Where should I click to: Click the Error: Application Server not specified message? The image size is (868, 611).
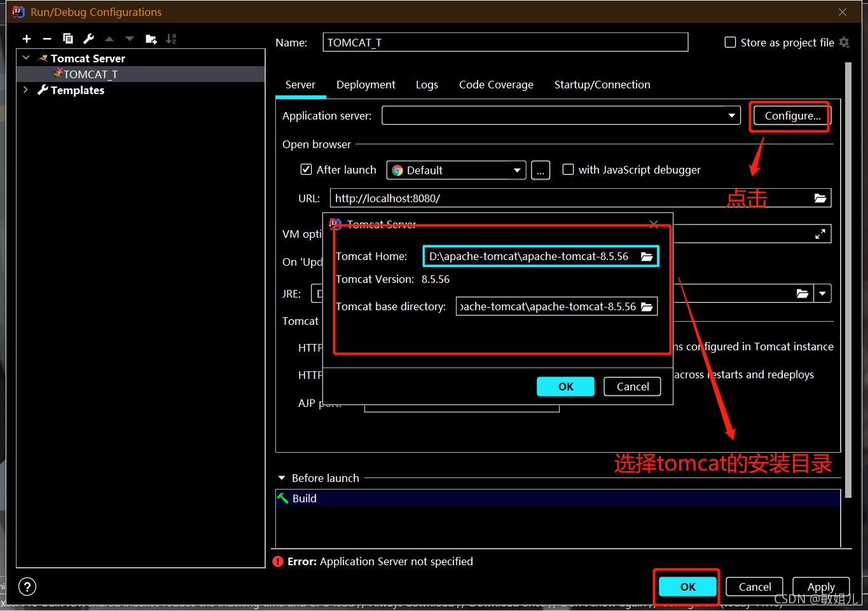pos(380,561)
